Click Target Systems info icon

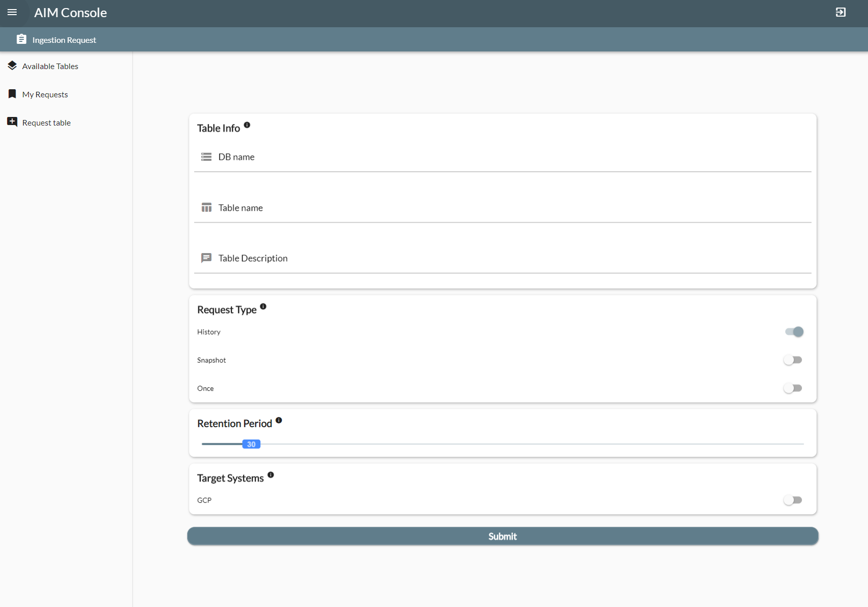coord(271,475)
